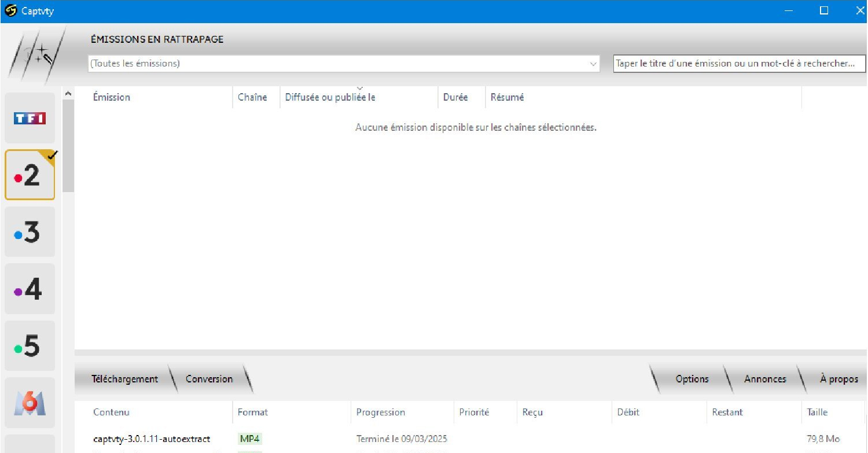
Task: Sort by "Diffusée ou publiée le" column
Action: click(x=330, y=97)
